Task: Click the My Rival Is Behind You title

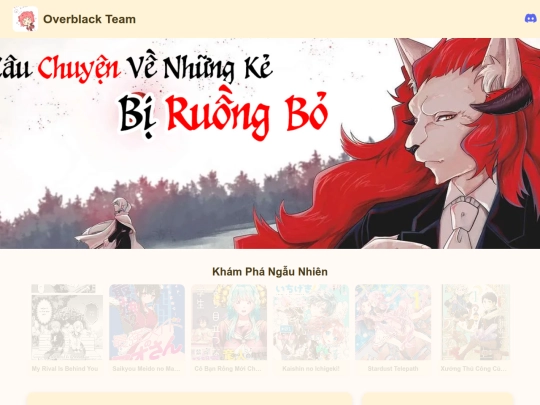Action: pos(65,368)
